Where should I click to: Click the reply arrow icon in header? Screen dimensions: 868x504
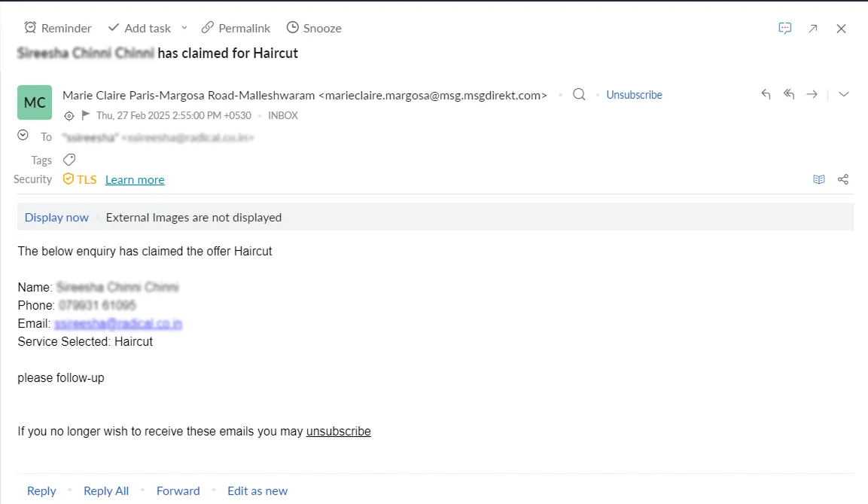(x=766, y=94)
